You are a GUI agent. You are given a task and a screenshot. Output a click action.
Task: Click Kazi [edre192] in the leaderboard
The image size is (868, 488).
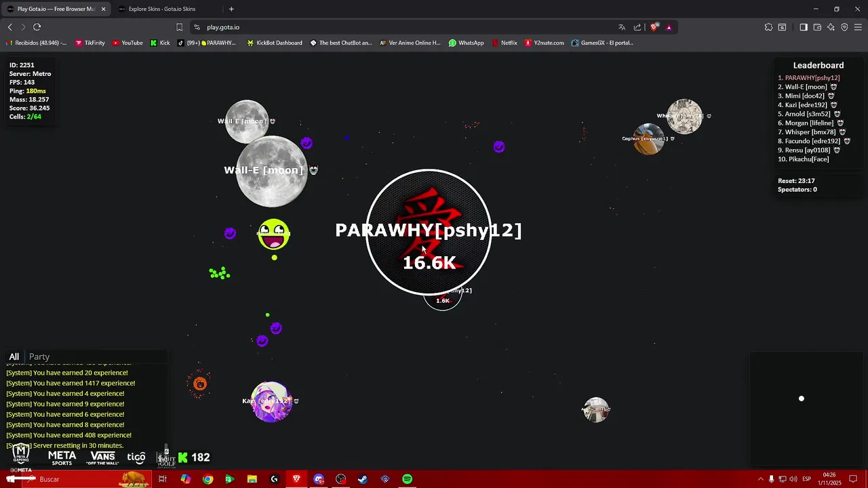806,105
